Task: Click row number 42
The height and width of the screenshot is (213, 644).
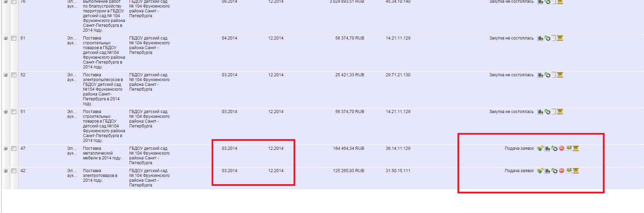Action: [x=23, y=171]
